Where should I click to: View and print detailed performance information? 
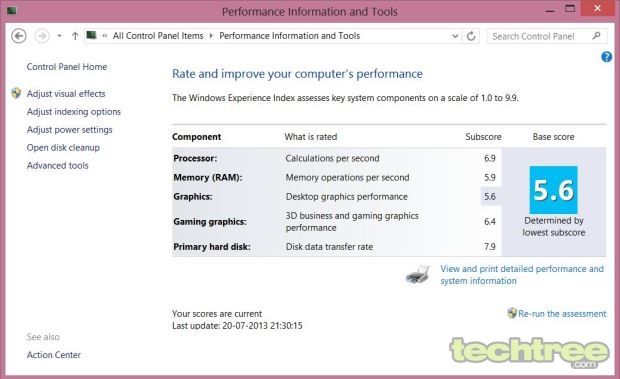click(x=522, y=275)
